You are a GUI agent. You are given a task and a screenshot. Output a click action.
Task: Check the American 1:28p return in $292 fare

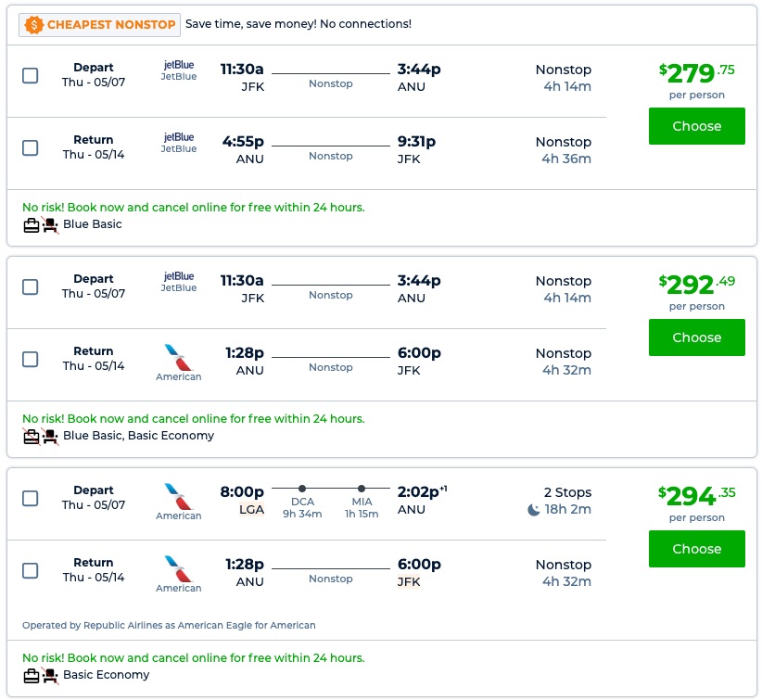pyautogui.click(x=31, y=360)
